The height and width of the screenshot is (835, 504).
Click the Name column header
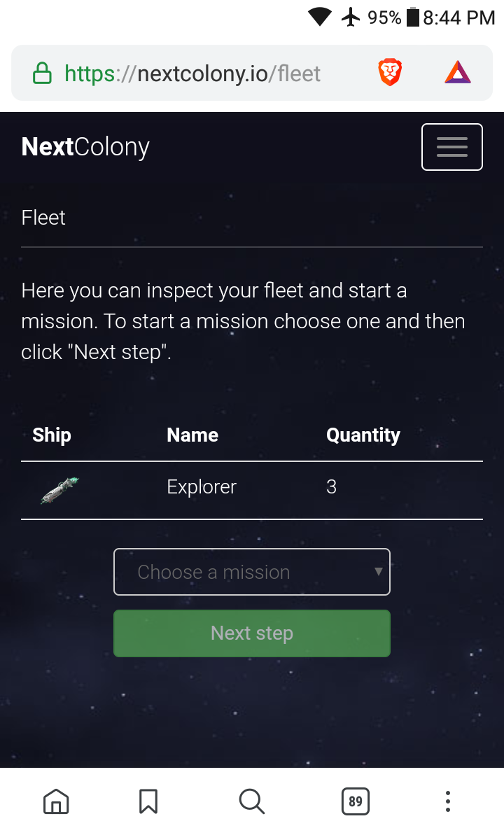(192, 435)
